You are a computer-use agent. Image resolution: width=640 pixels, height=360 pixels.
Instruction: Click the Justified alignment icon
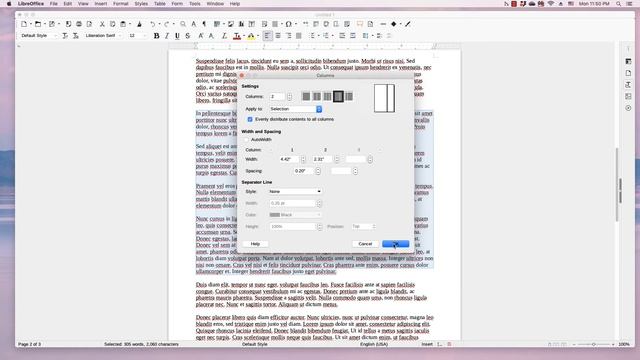tap(299, 36)
